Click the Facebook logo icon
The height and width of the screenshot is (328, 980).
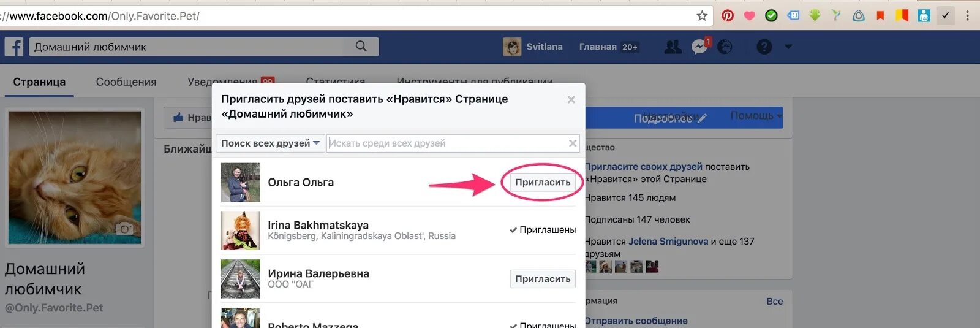(14, 47)
